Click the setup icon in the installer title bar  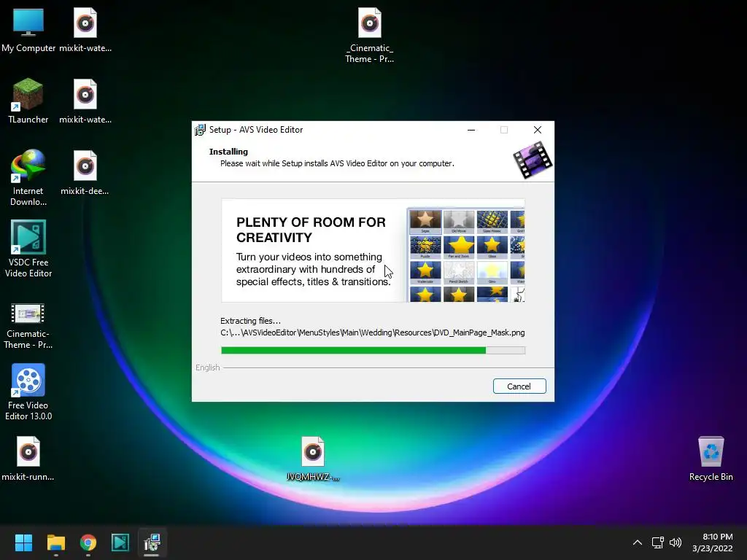pos(200,130)
